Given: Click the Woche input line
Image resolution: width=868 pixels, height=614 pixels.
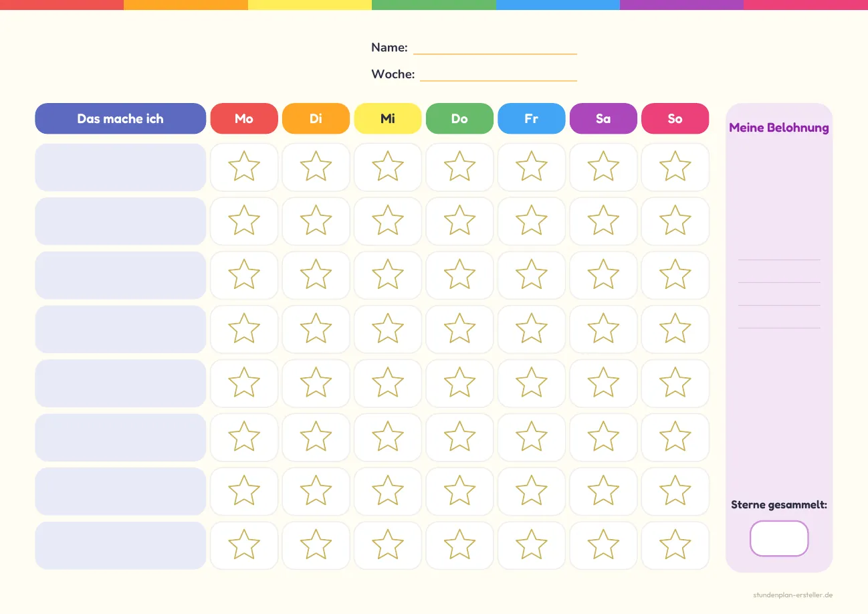Looking at the screenshot, I should tap(498, 75).
